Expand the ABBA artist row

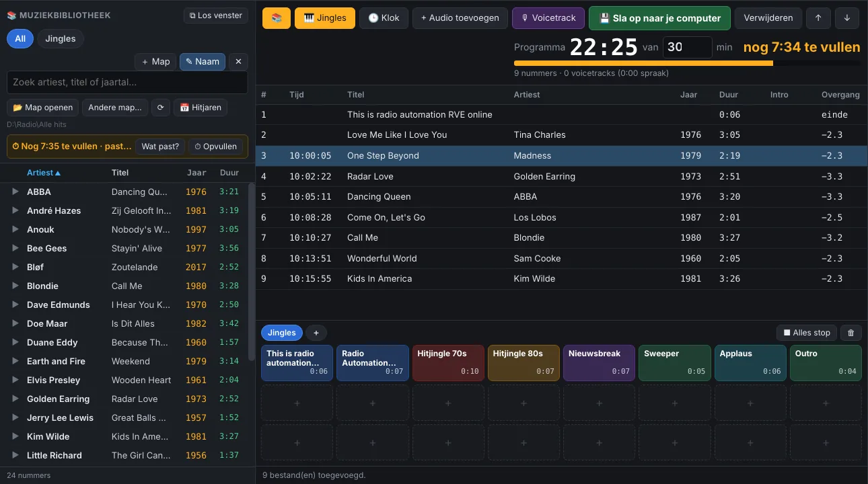(15, 192)
